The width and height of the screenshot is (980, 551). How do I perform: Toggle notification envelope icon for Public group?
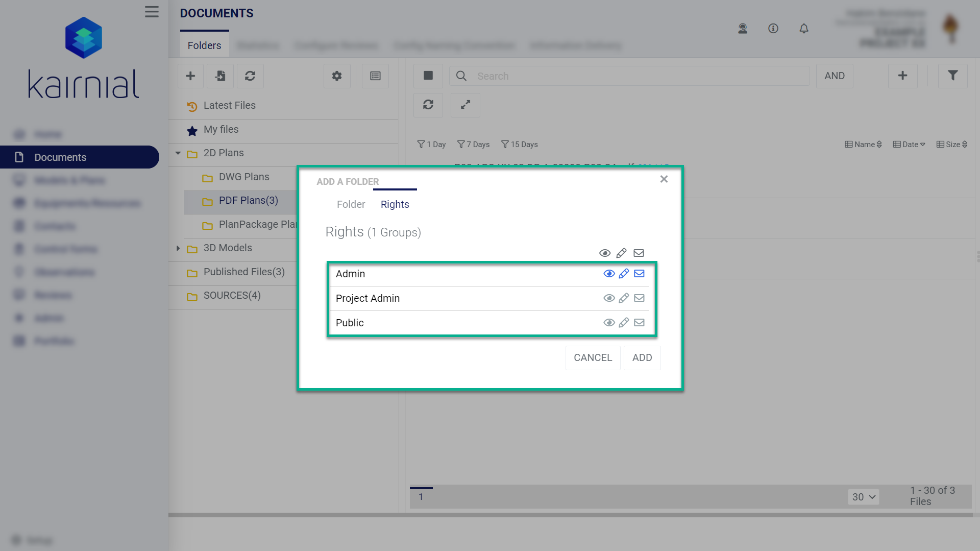tap(639, 323)
